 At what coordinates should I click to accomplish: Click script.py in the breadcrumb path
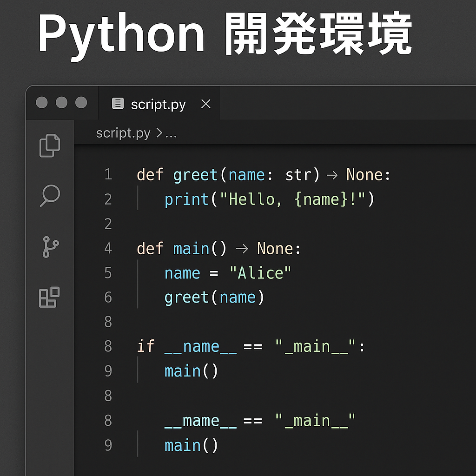tap(123, 133)
